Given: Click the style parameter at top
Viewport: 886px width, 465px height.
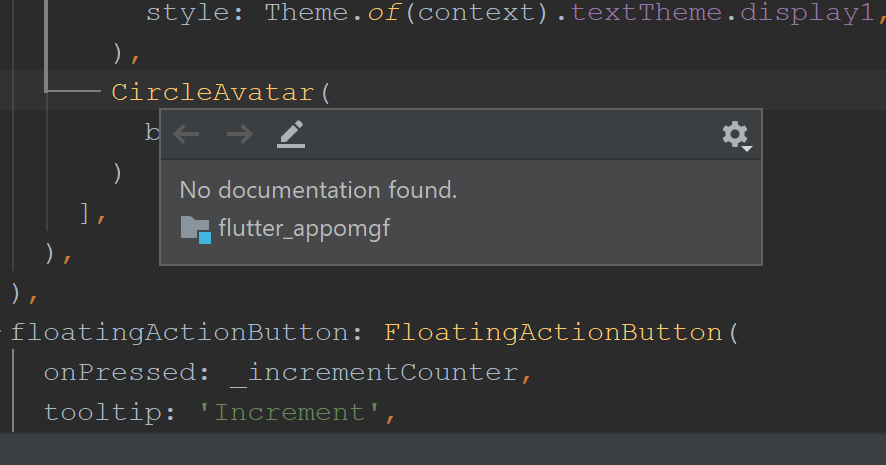Looking at the screenshot, I should pos(195,14).
